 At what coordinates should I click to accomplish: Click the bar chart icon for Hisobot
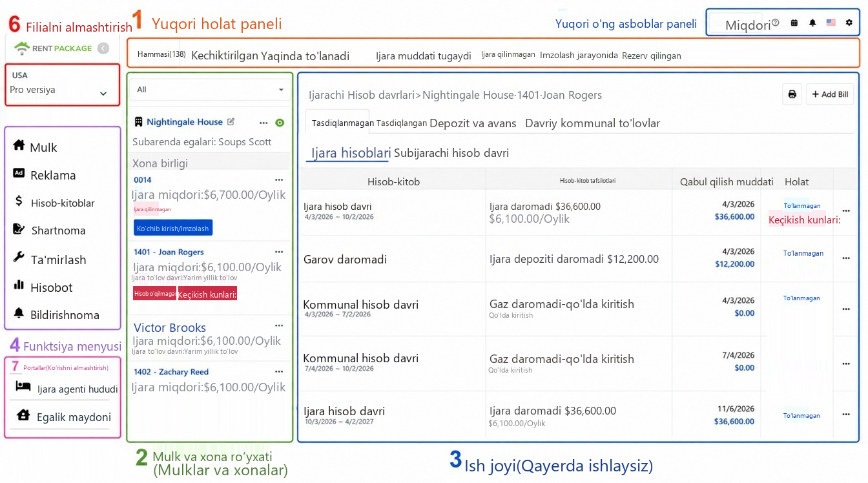coord(19,285)
